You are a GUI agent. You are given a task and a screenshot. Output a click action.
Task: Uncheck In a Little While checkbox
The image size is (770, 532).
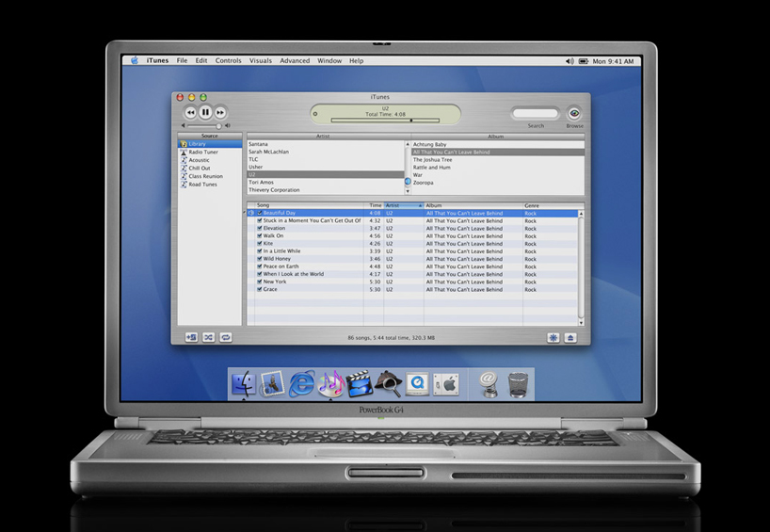tap(259, 251)
